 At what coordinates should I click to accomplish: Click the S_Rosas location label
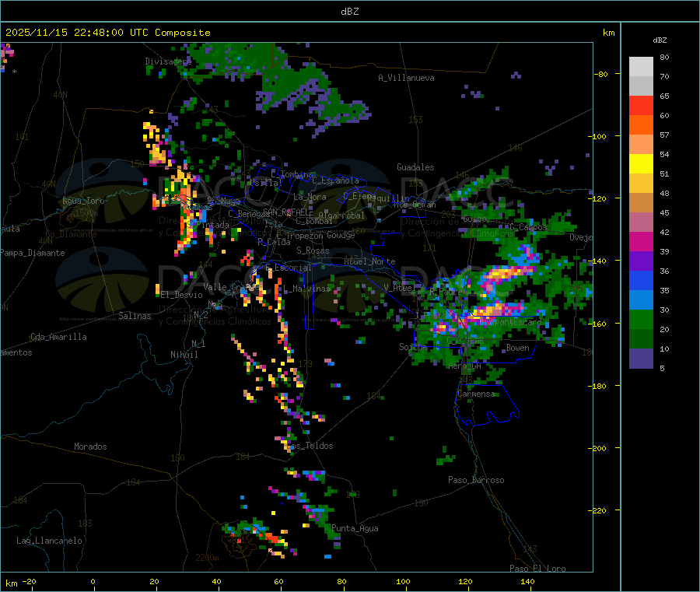click(x=313, y=250)
